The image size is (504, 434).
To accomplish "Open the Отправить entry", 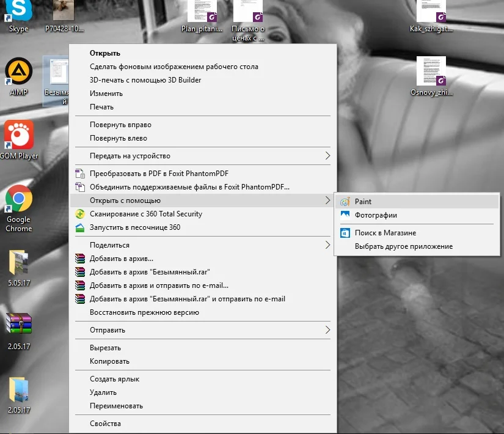I will (x=203, y=330).
